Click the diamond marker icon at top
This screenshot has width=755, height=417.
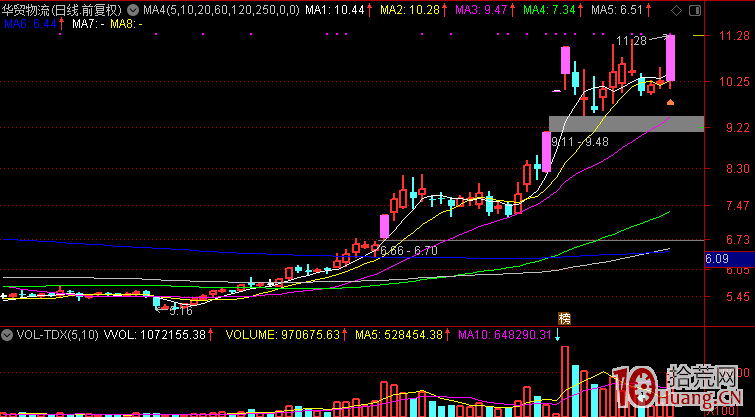(677, 11)
